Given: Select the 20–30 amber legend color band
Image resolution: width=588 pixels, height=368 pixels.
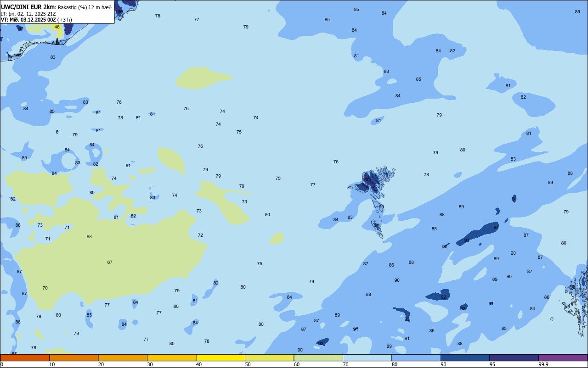Looking at the screenshot, I should click(x=123, y=357).
